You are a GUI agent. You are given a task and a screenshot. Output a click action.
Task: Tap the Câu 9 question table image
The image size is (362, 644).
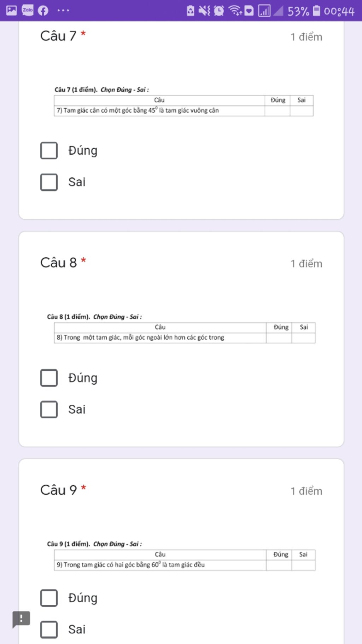tap(181, 556)
